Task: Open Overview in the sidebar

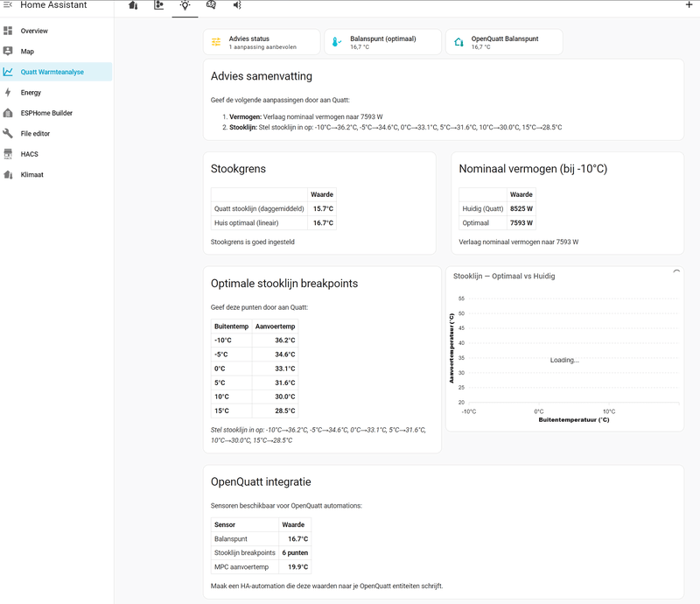Action: coord(57,31)
